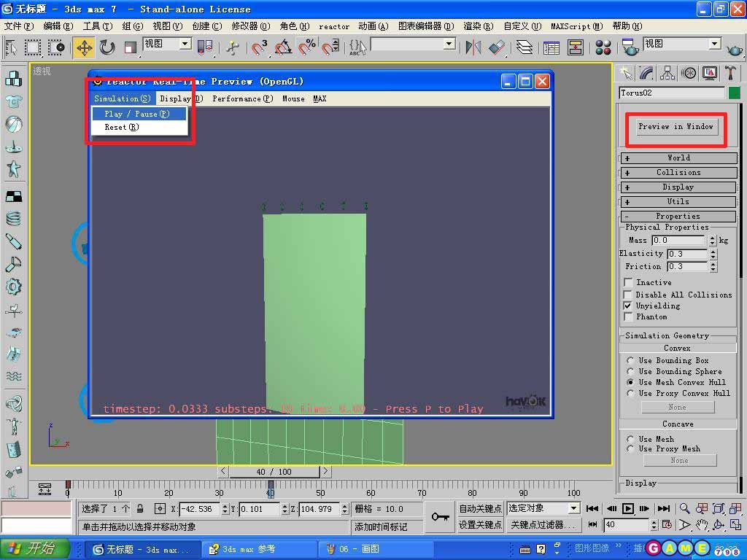Toggle the selection lock padlock icon
The image size is (747, 560).
(x=141, y=508)
